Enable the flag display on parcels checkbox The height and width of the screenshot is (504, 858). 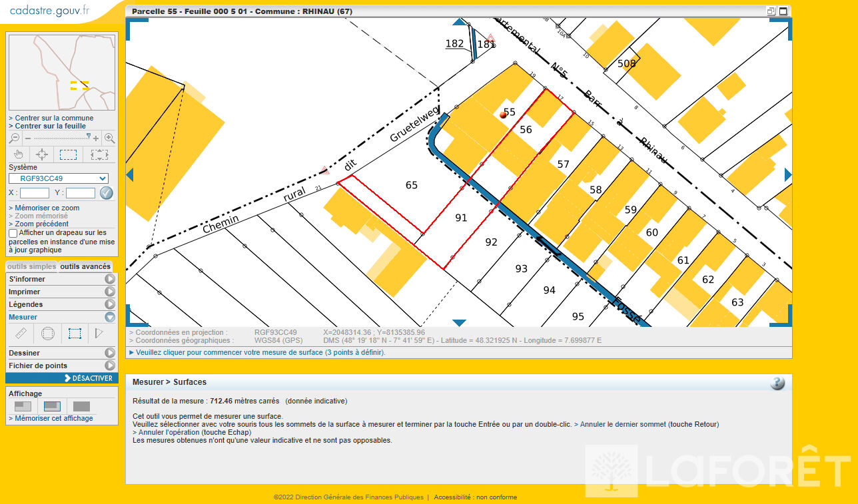[x=13, y=233]
